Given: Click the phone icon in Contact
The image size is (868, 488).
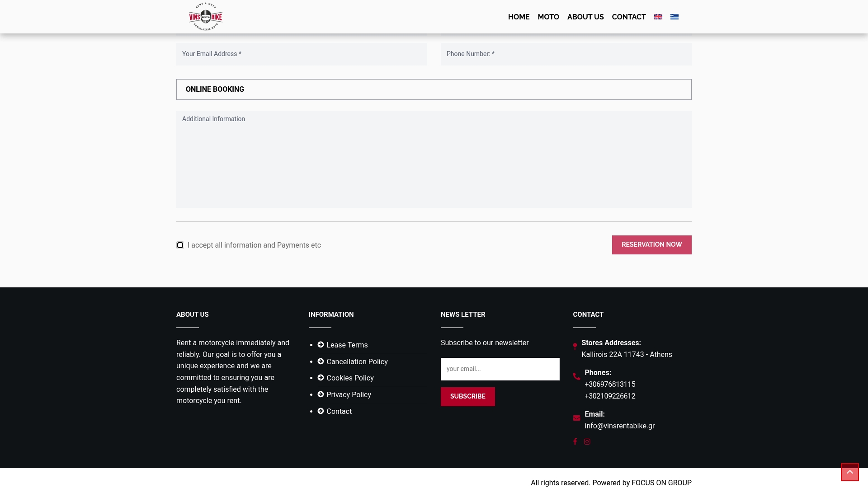Looking at the screenshot, I should point(576,376).
